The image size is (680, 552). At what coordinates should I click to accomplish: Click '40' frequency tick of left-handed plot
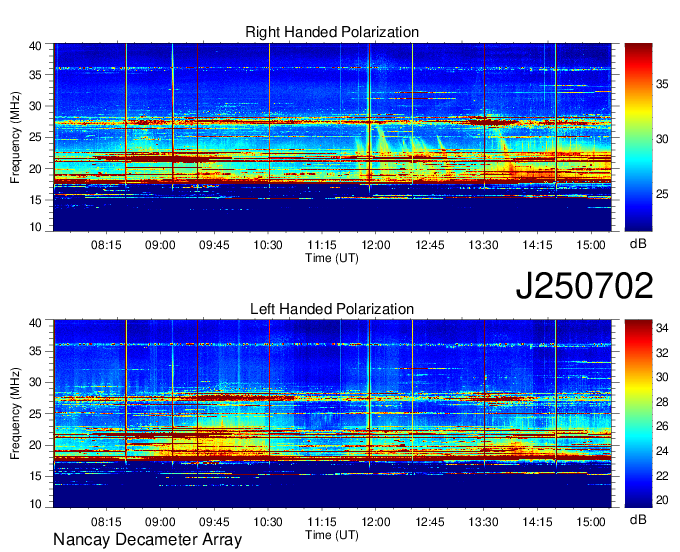(x=35, y=323)
